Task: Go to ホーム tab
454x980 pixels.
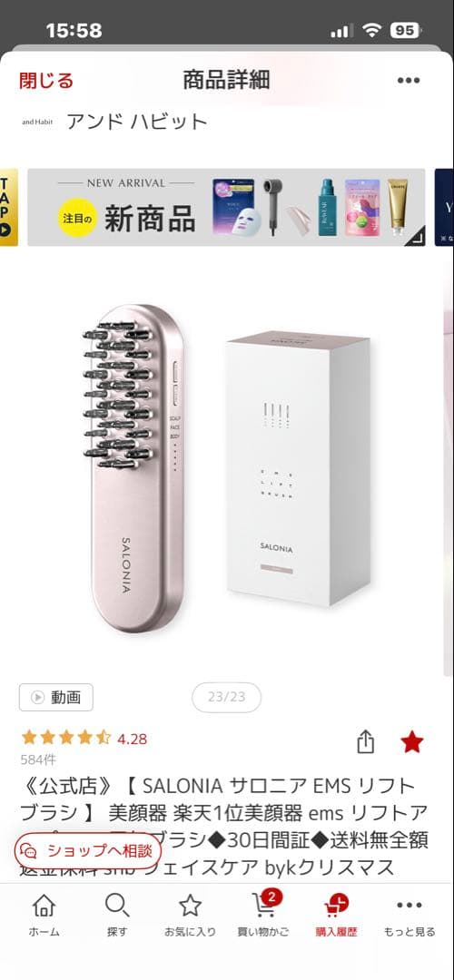Action: pyautogui.click(x=44, y=915)
